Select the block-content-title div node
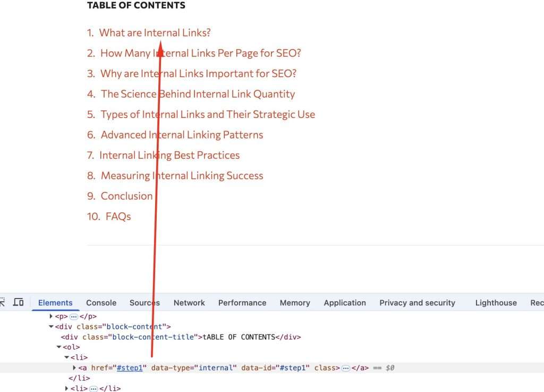 (x=181, y=337)
